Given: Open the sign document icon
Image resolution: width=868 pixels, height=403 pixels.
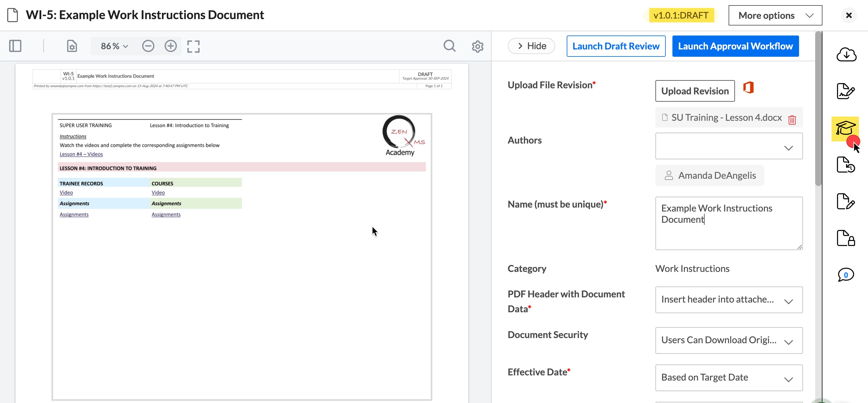Looking at the screenshot, I should click(x=845, y=91).
